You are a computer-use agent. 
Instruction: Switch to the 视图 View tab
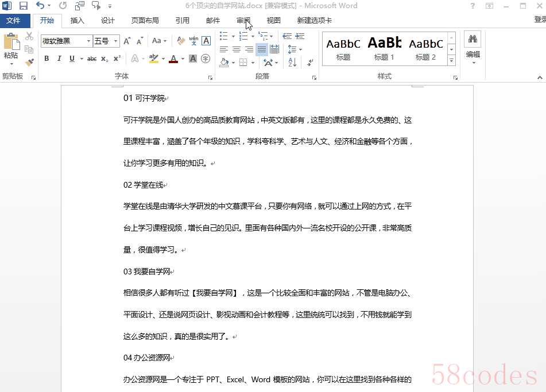point(273,21)
